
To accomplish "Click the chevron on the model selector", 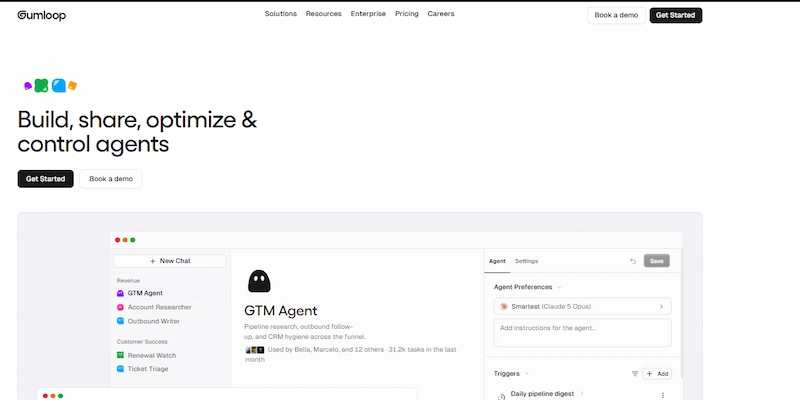I will [661, 307].
